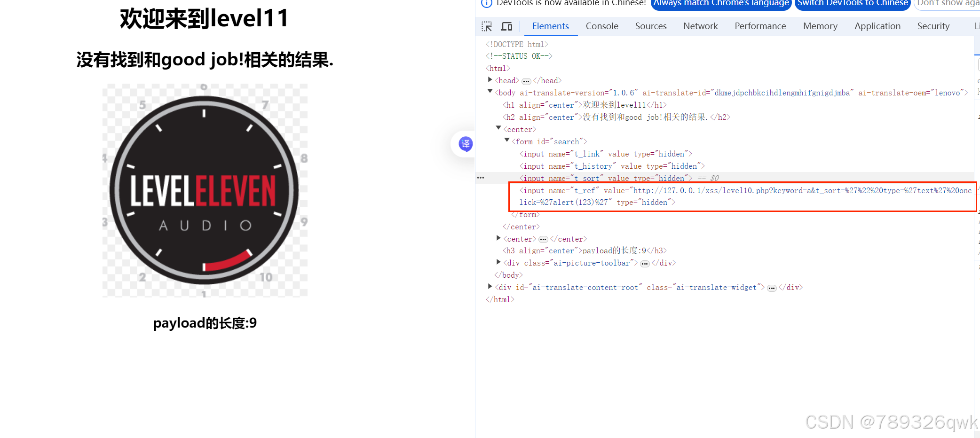Image resolution: width=980 pixels, height=438 pixels.
Task: Click the page heading 欢迎来到level11
Action: coord(205,19)
